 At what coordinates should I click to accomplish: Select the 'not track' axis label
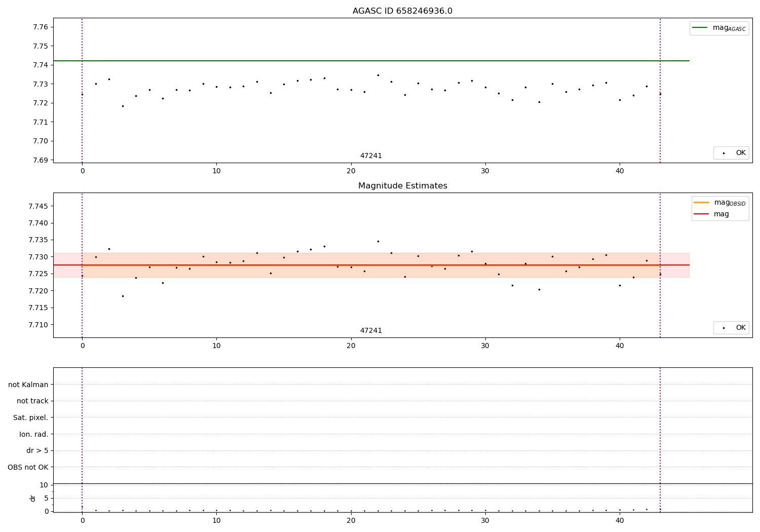pyautogui.click(x=32, y=401)
